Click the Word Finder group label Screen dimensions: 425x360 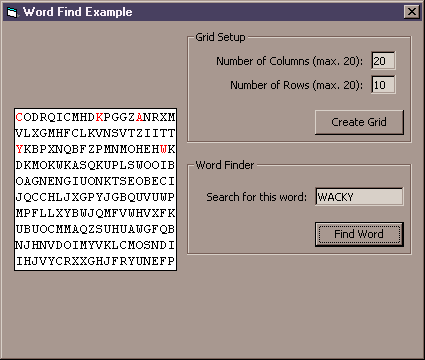225,165
